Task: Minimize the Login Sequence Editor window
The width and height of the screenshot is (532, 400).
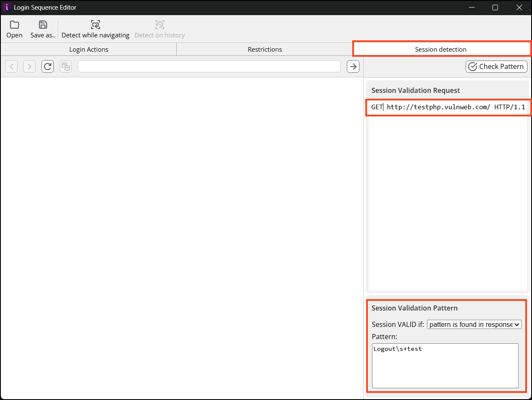Action: 472,7
